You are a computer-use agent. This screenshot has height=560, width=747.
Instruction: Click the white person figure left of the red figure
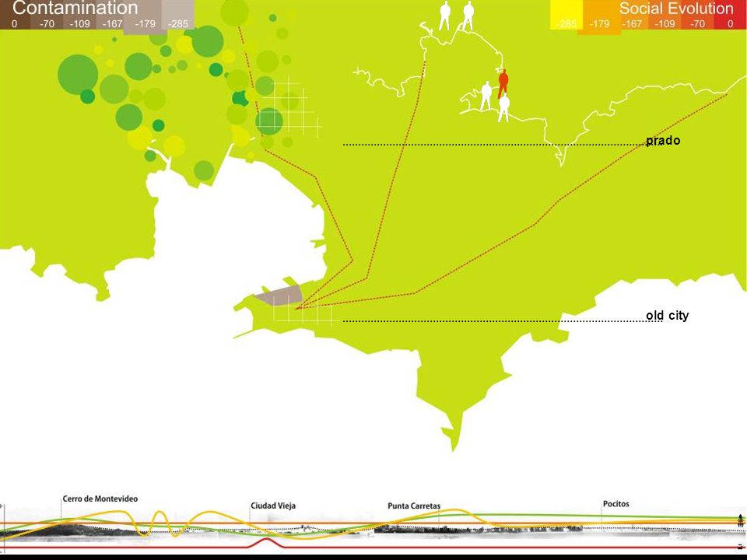coord(486,96)
